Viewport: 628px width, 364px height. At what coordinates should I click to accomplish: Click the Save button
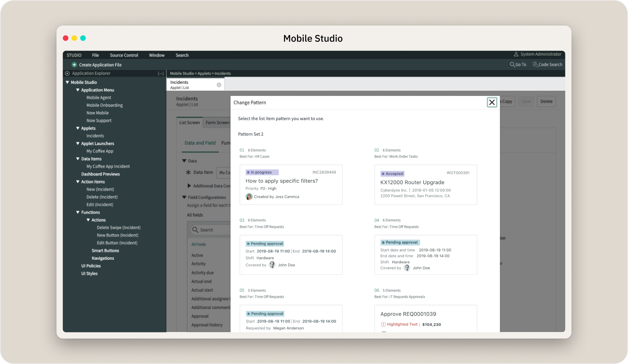pos(526,101)
